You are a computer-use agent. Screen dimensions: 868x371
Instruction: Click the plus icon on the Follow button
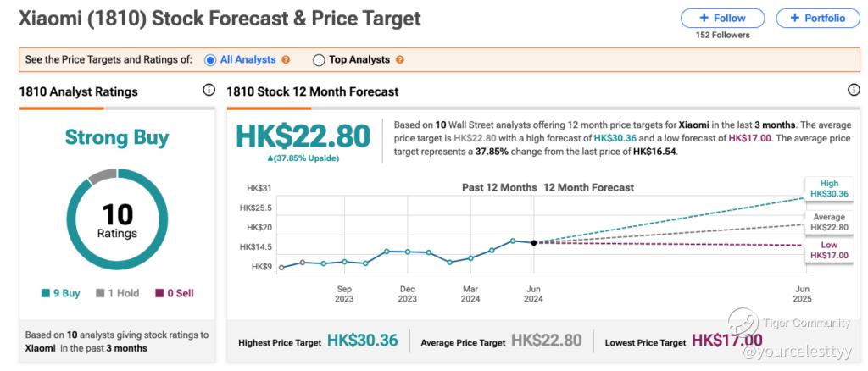click(x=704, y=18)
